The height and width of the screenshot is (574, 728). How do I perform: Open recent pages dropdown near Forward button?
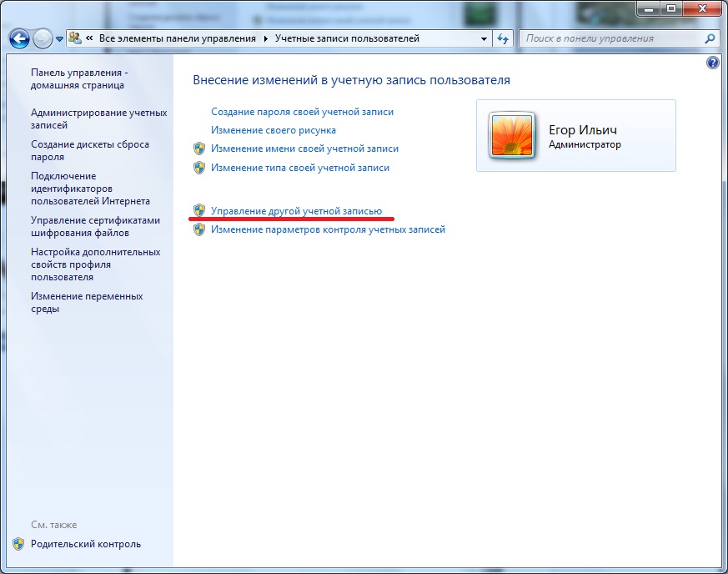[x=58, y=39]
